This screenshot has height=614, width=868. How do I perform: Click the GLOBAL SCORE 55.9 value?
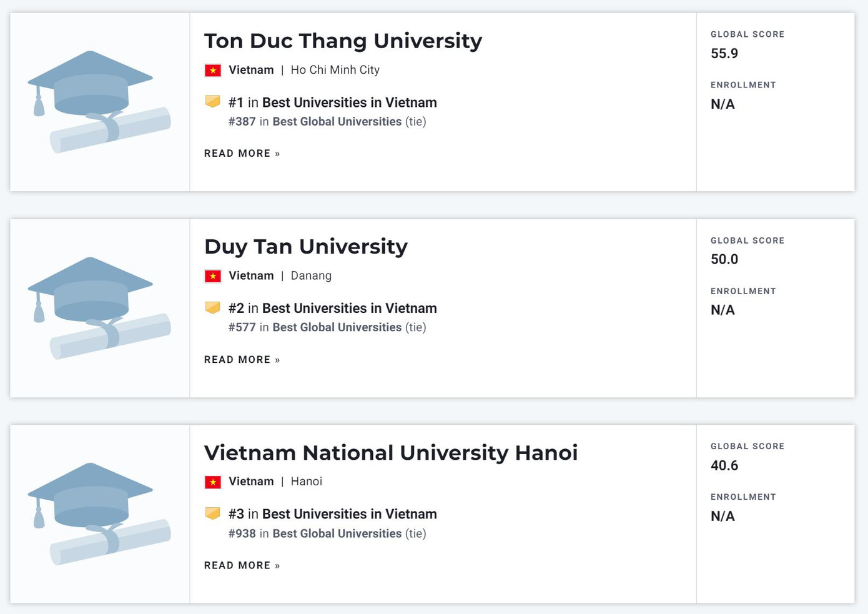tap(724, 54)
